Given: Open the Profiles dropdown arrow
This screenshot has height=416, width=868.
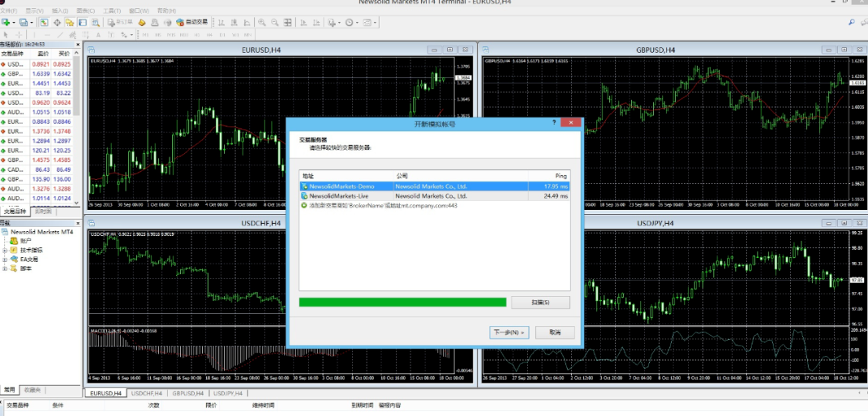Looking at the screenshot, I should [x=32, y=22].
